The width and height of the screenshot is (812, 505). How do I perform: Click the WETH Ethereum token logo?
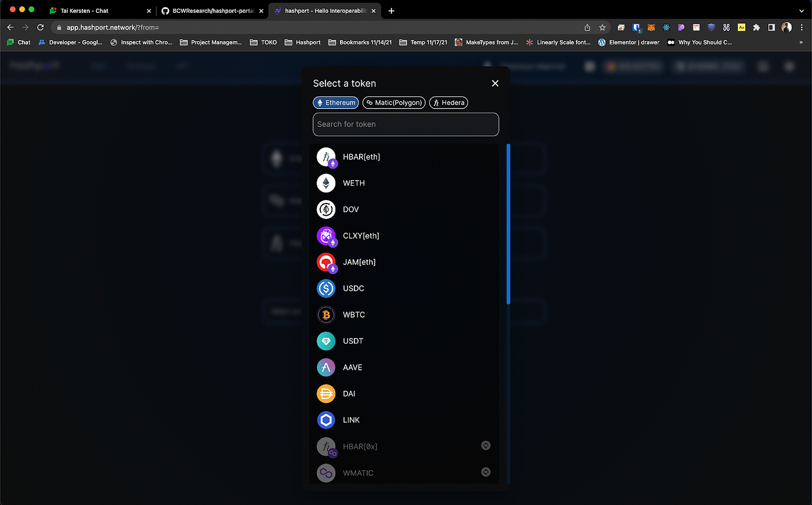coord(326,183)
